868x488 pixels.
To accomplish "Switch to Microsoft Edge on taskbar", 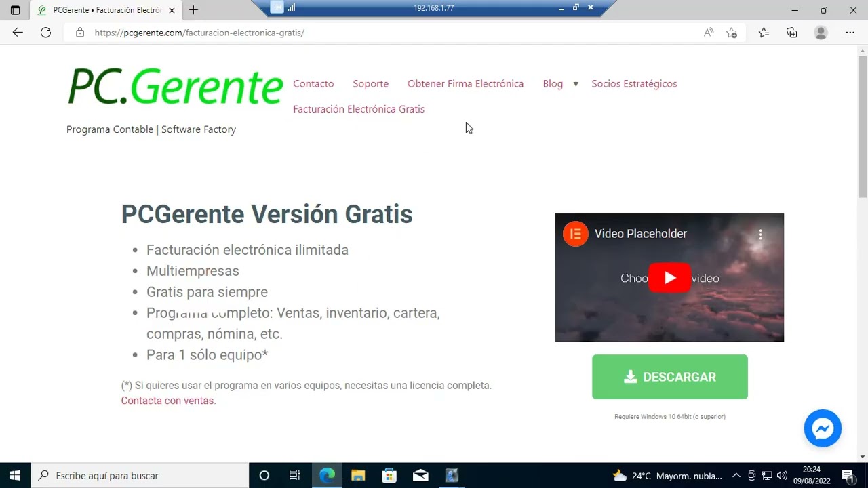I will (327, 475).
